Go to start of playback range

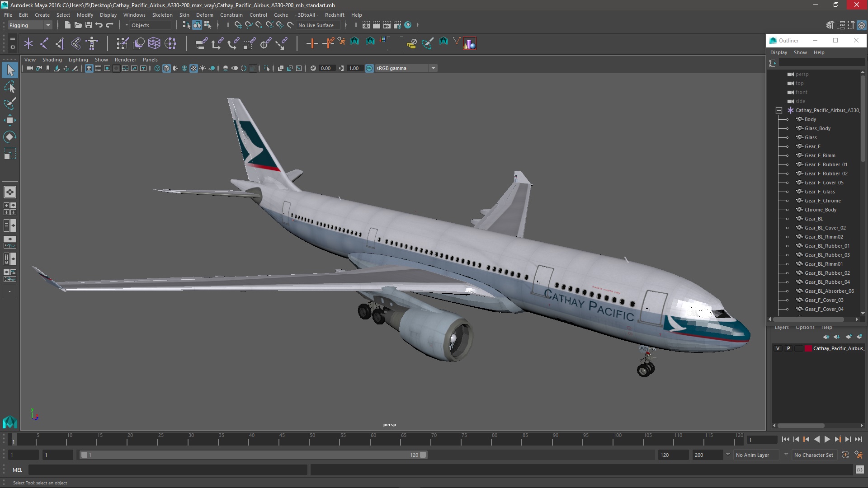[x=785, y=439]
